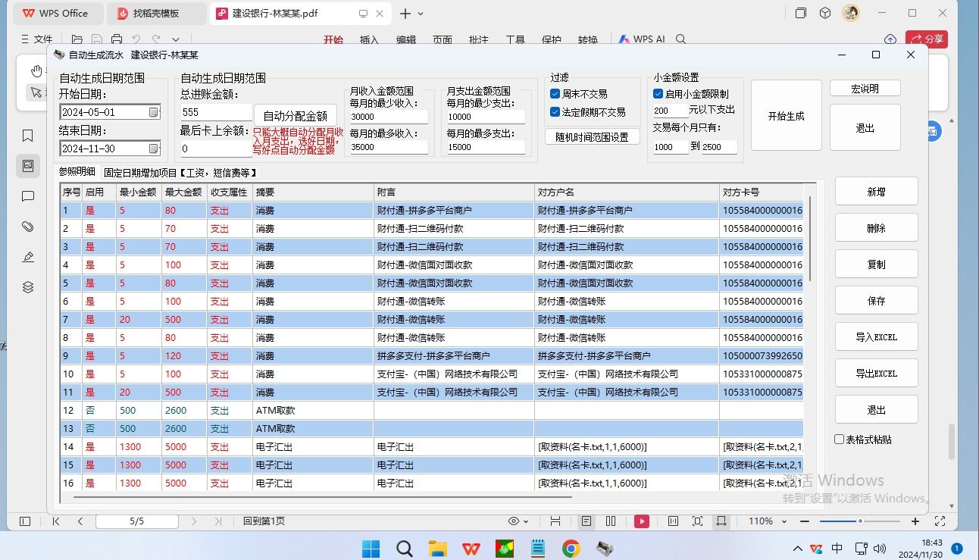The image size is (979, 560).
Task: Click the play slideshow icon in status bar
Action: click(x=642, y=521)
